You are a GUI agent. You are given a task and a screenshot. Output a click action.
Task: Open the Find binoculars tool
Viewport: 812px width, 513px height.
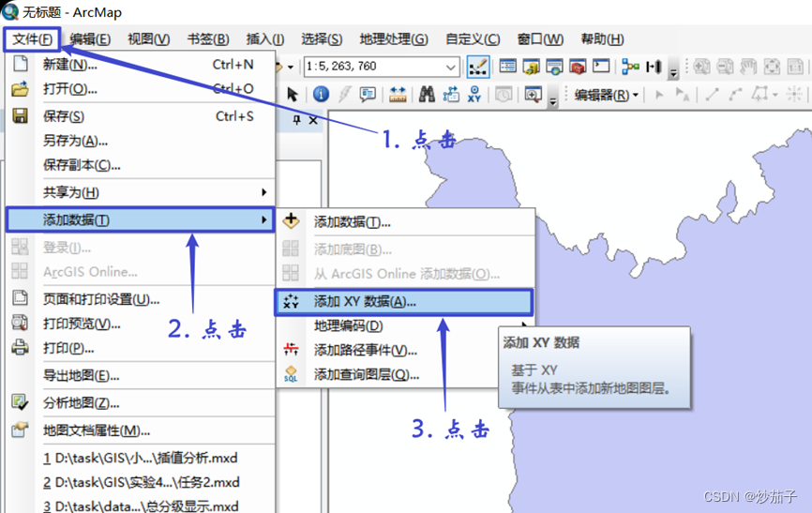click(x=427, y=95)
